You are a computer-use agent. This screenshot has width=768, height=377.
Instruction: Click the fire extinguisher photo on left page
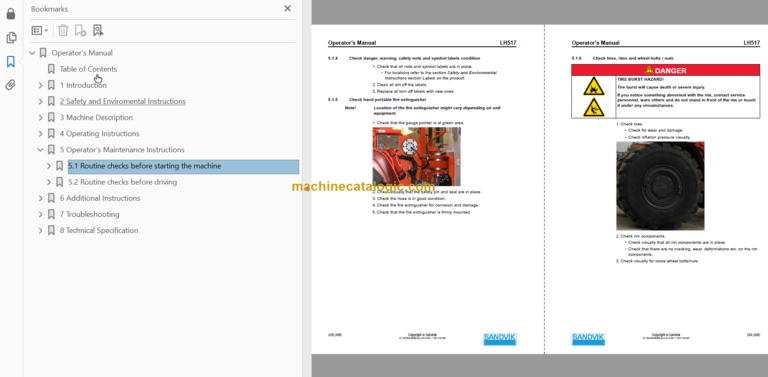[x=416, y=156]
